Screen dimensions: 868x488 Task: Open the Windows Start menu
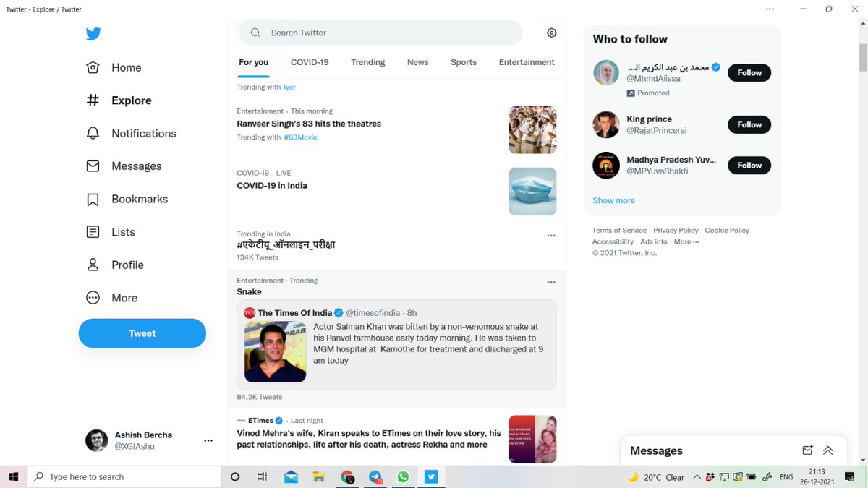(x=13, y=477)
